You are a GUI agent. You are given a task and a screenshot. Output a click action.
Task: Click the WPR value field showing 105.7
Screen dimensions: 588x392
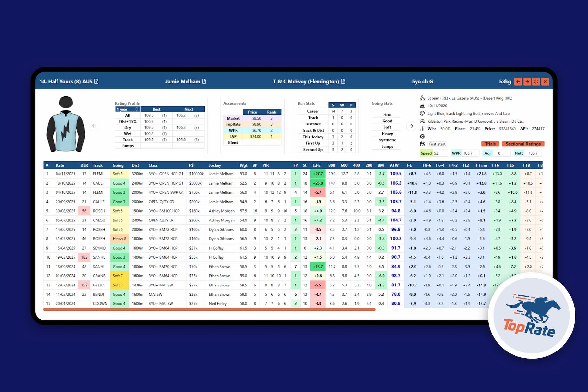pyautogui.click(x=470, y=153)
